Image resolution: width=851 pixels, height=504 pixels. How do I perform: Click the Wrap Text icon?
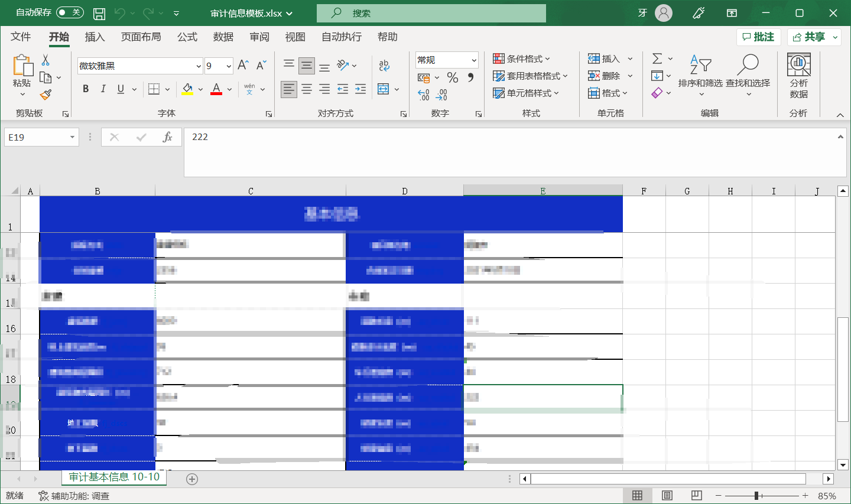click(x=384, y=65)
